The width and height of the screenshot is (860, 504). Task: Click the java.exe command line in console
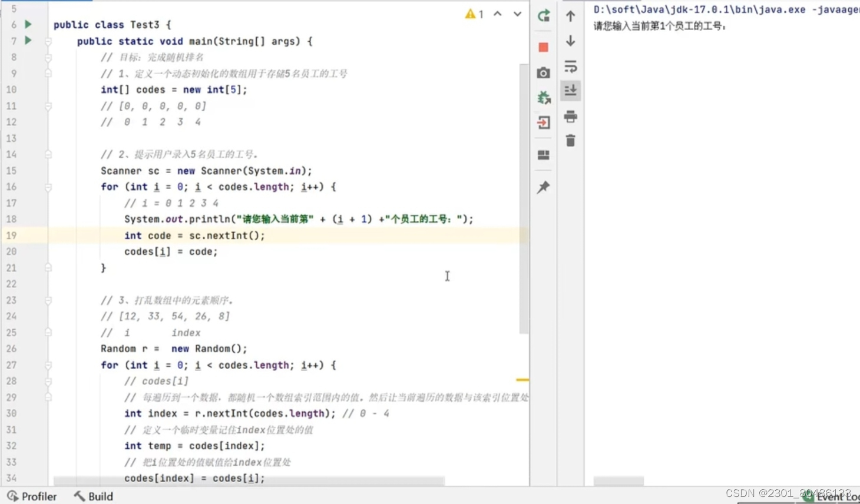(x=726, y=9)
